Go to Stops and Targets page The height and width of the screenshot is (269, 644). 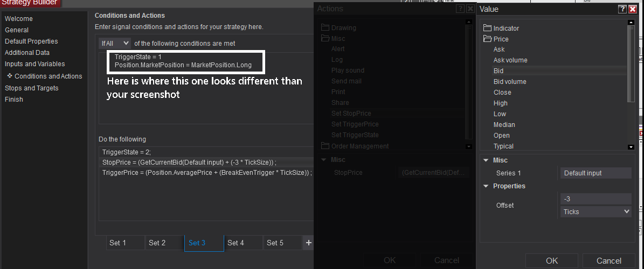[31, 88]
